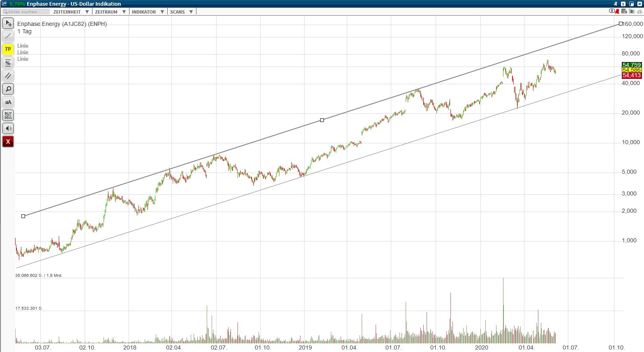Click the 2019 date axis label
The image size is (644, 352).
pyautogui.click(x=305, y=347)
